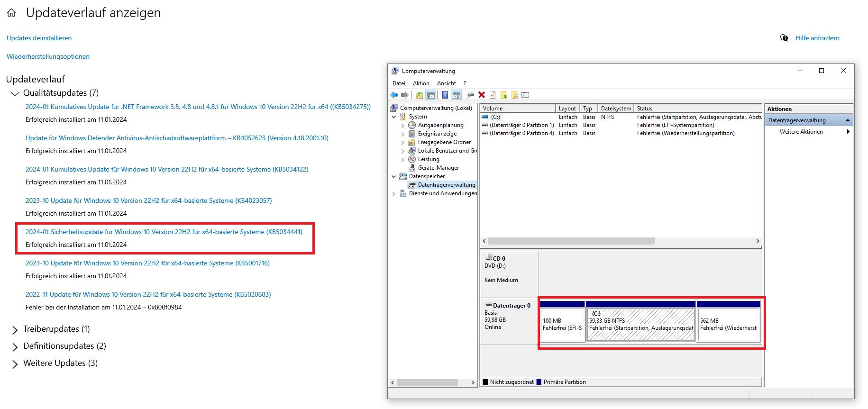Expand Weitere Aktionen submenu arrow

(x=848, y=132)
